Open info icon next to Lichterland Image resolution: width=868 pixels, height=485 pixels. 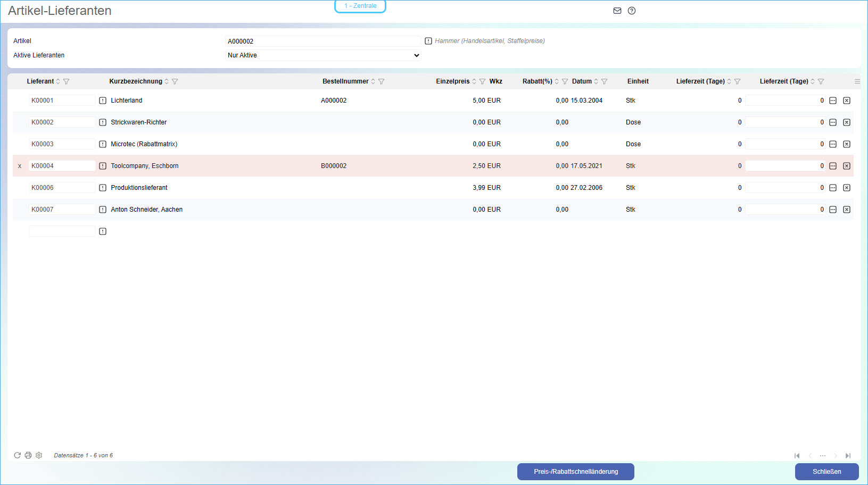point(103,101)
